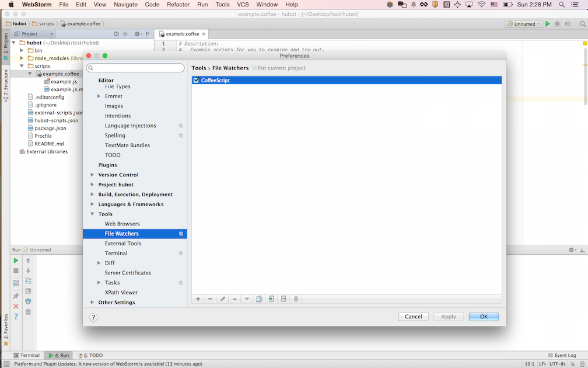Select Plugins in the settings tree
This screenshot has width=588, height=368.
tap(107, 165)
